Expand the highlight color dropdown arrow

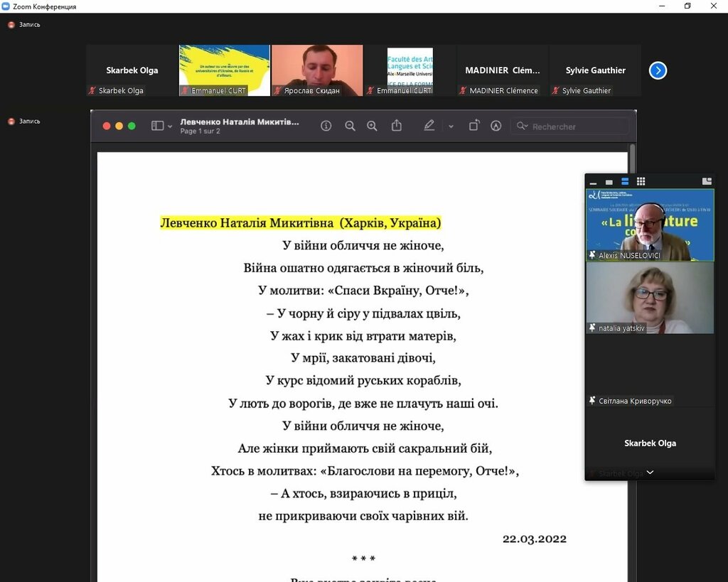click(x=451, y=126)
